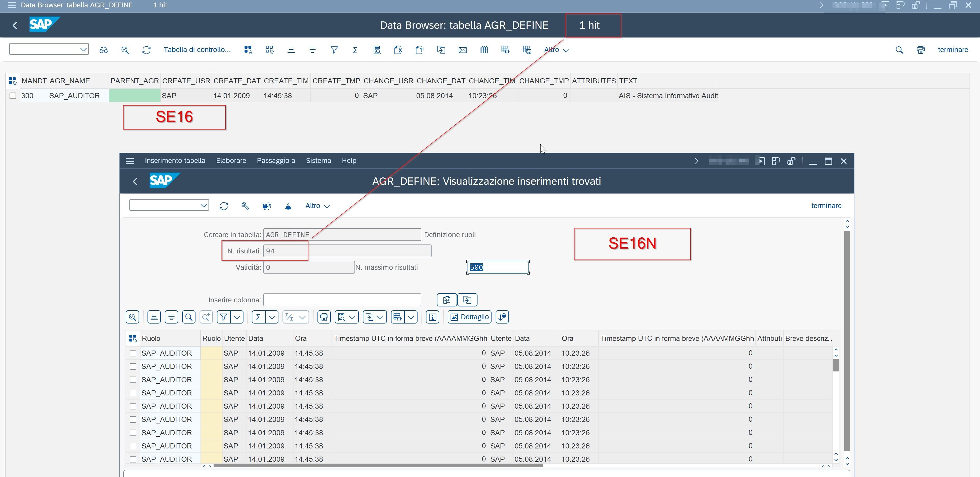Open the layout dropdown arrow in SE16N grid toolbar
This screenshot has height=477, width=980.
coord(411,317)
